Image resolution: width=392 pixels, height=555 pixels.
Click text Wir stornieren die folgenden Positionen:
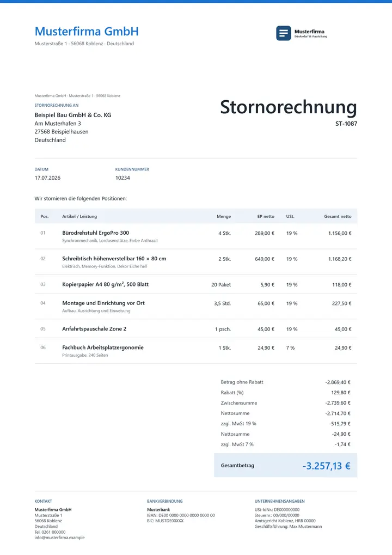[81, 199]
